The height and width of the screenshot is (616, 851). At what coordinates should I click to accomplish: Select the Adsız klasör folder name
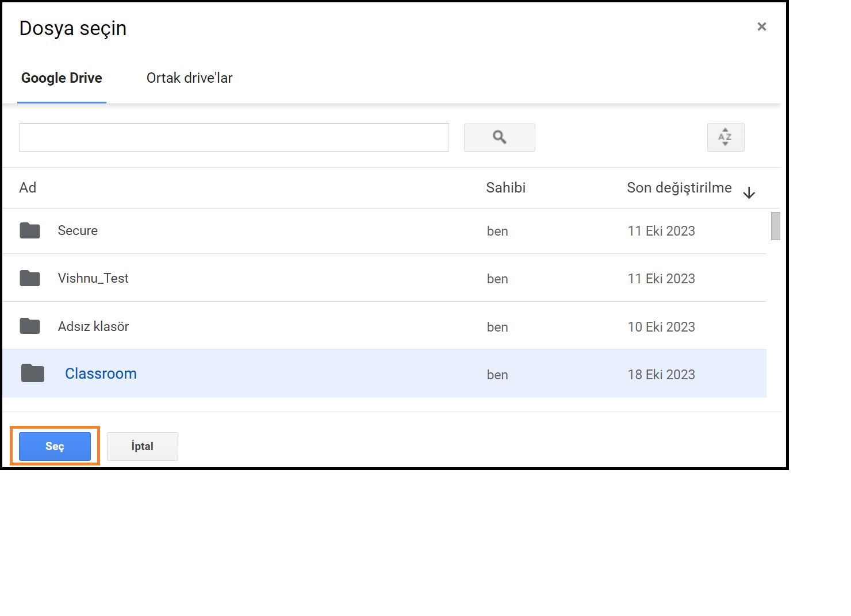point(93,326)
